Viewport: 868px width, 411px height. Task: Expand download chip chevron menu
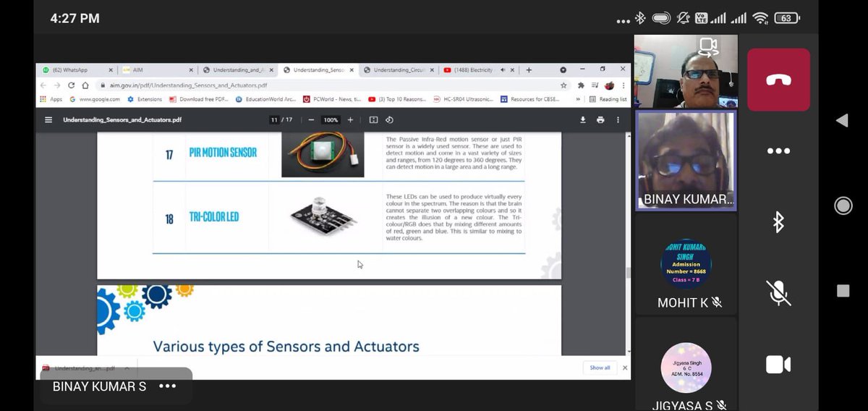point(127,368)
